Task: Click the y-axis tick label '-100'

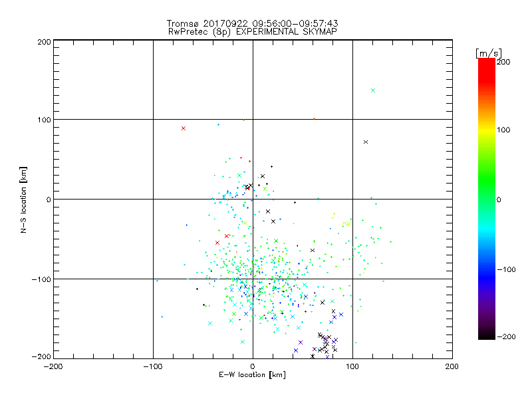Action: pos(41,279)
